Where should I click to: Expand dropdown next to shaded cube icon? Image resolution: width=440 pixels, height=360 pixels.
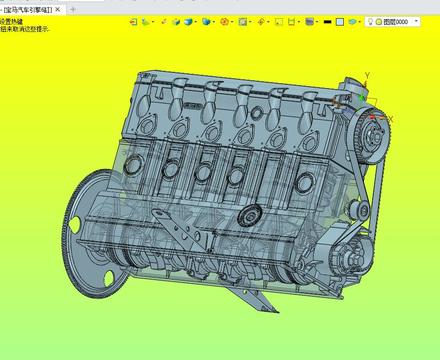196,22
